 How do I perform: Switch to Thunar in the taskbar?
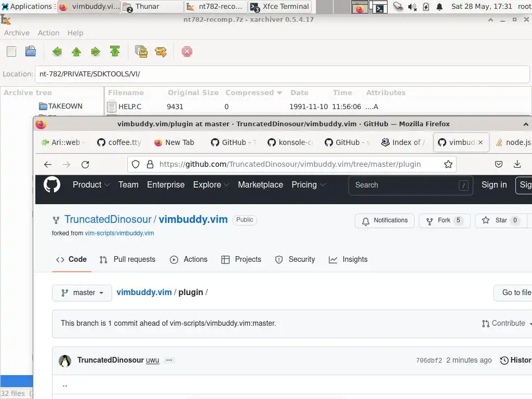[x=152, y=6]
